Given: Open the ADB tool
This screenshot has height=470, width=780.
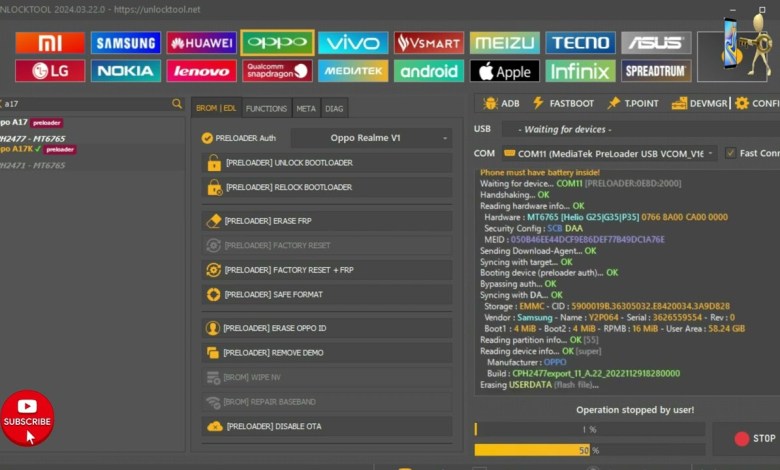Looking at the screenshot, I should click(501, 103).
